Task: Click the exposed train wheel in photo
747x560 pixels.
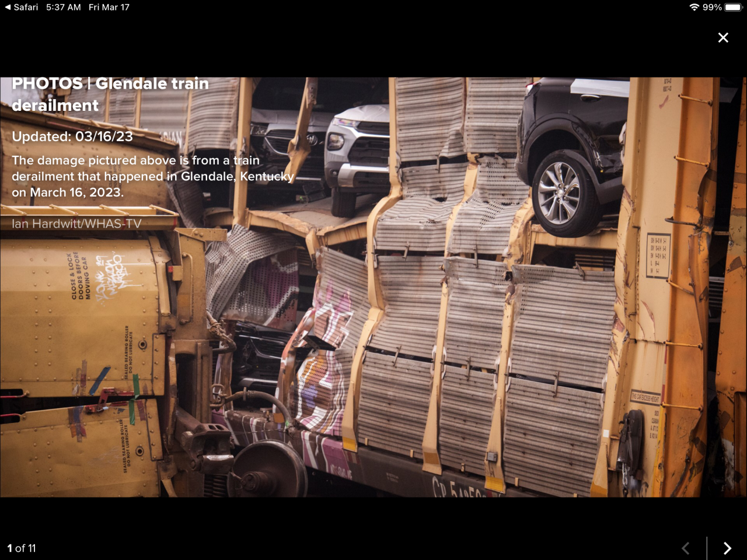Action: [268, 470]
